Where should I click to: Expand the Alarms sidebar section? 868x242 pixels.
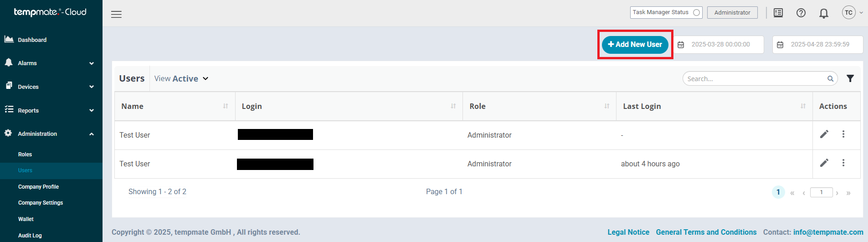tap(51, 63)
